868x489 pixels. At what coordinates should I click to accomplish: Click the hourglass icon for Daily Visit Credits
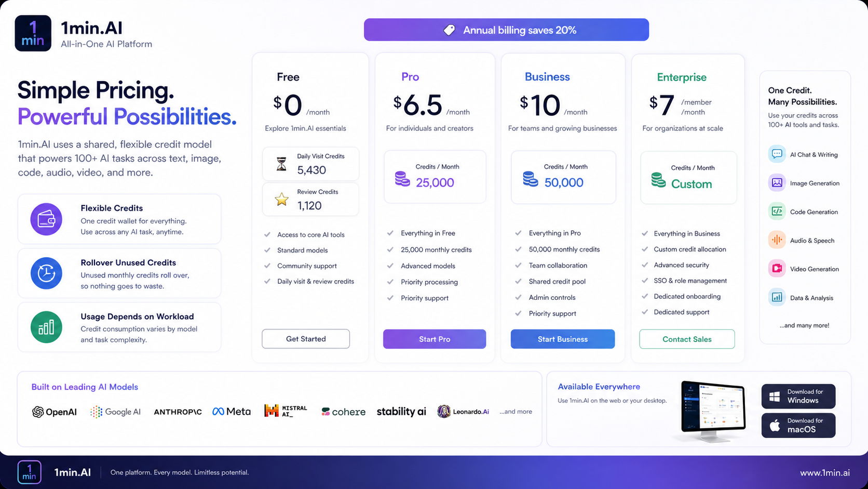(281, 164)
